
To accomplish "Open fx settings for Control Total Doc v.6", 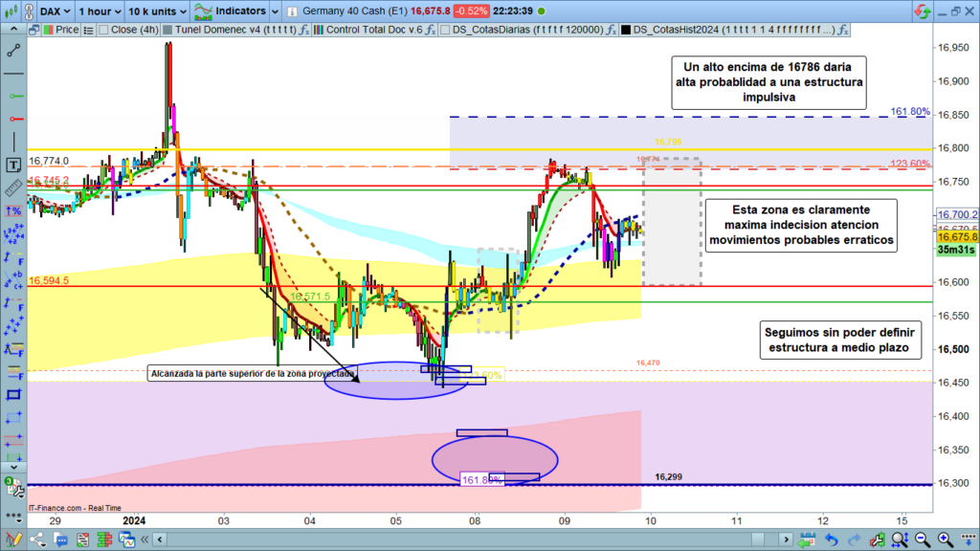I will (x=430, y=30).
